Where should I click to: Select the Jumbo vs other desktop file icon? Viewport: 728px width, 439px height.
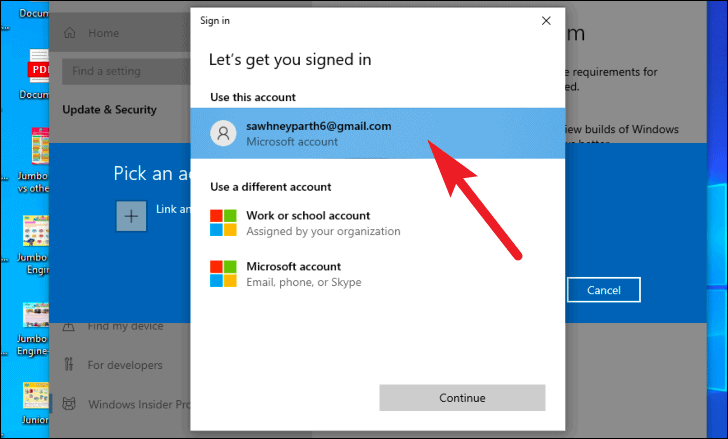[x=40, y=146]
